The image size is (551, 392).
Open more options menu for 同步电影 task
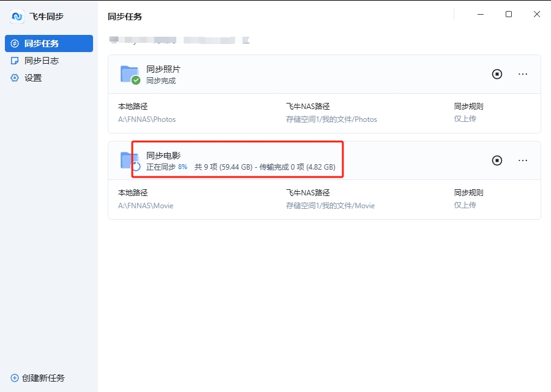(x=523, y=160)
